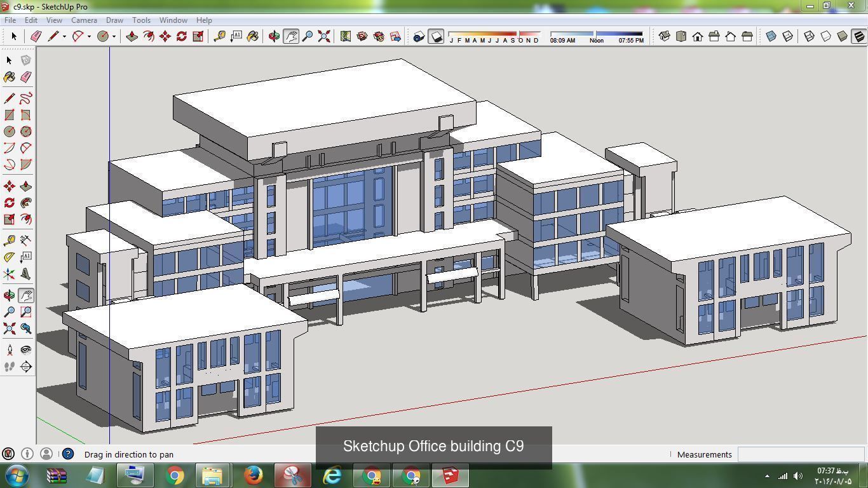Viewport: 868px width, 488px height.
Task: Open the Get Models warehouse icon
Action: click(362, 36)
